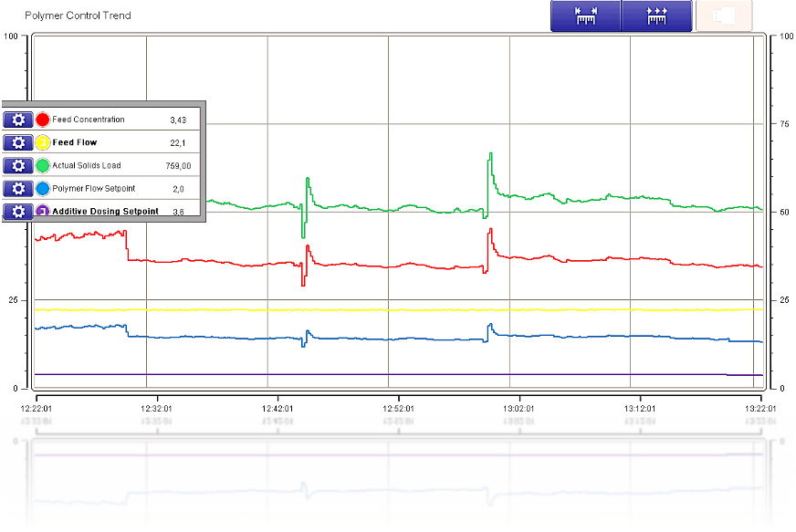This screenshot has width=796, height=532.
Task: Click the blue Polymer Flow Setpoint color dot
Action: coord(43,188)
